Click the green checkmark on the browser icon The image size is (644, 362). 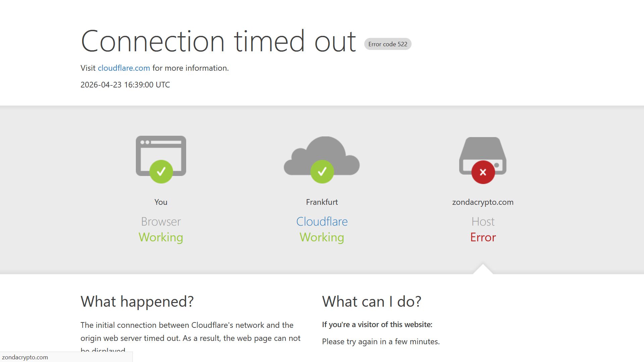[161, 172]
